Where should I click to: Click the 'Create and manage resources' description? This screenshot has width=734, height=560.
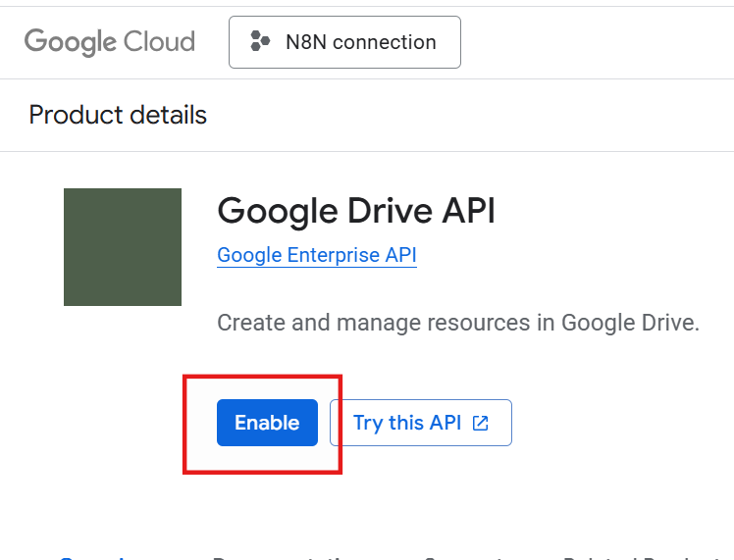pyautogui.click(x=458, y=323)
